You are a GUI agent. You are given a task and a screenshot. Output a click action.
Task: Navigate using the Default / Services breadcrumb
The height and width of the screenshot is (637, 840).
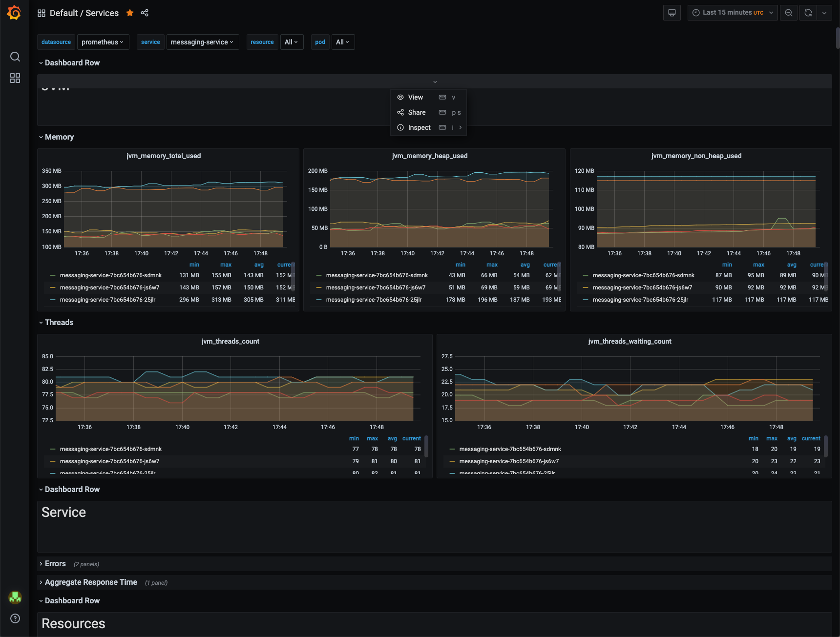coord(84,13)
